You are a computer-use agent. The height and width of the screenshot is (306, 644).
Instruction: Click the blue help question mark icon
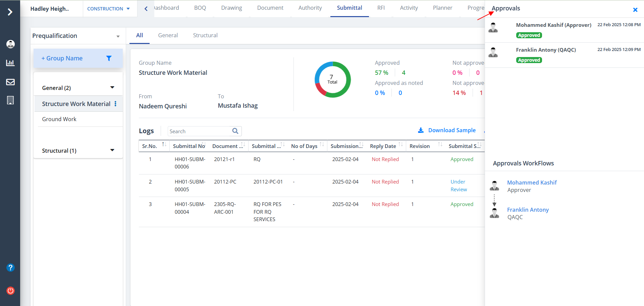10,267
